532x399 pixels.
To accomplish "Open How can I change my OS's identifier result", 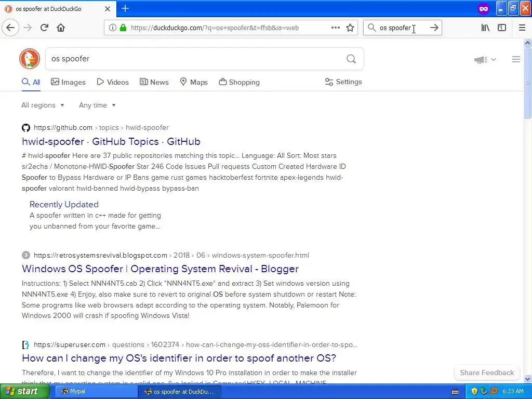I will pos(179,358).
